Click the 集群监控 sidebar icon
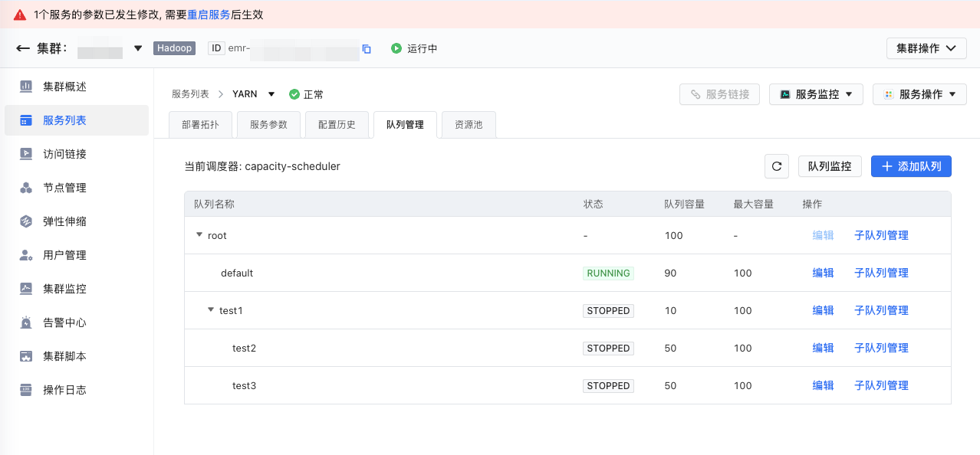 tap(26, 289)
